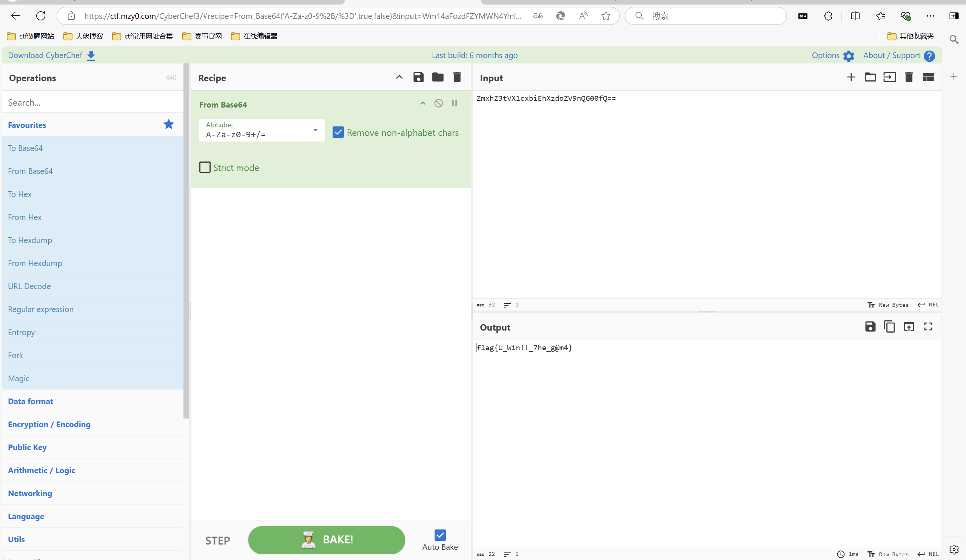The height and width of the screenshot is (560, 966).
Task: Load a recipe using folder icon
Action: (438, 77)
